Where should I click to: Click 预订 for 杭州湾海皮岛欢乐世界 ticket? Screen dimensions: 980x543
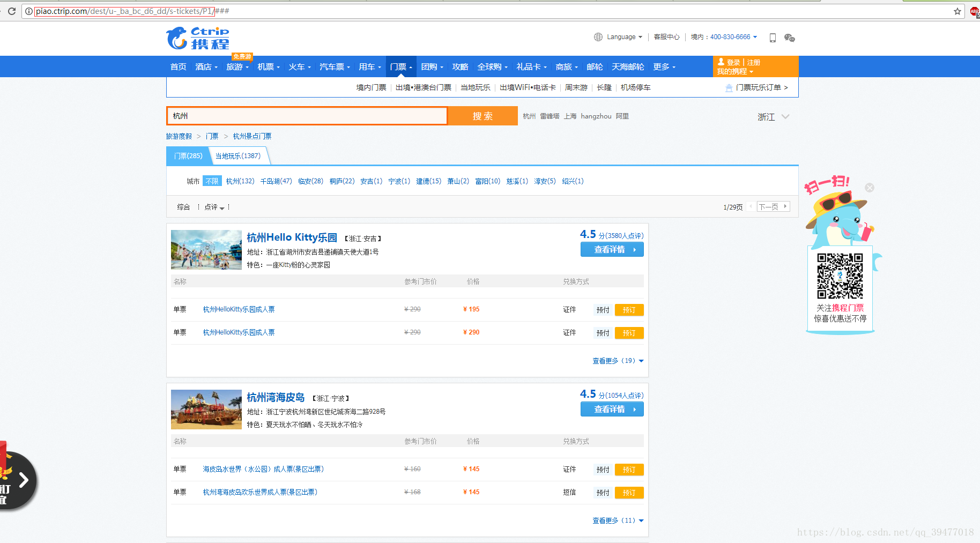tap(629, 493)
